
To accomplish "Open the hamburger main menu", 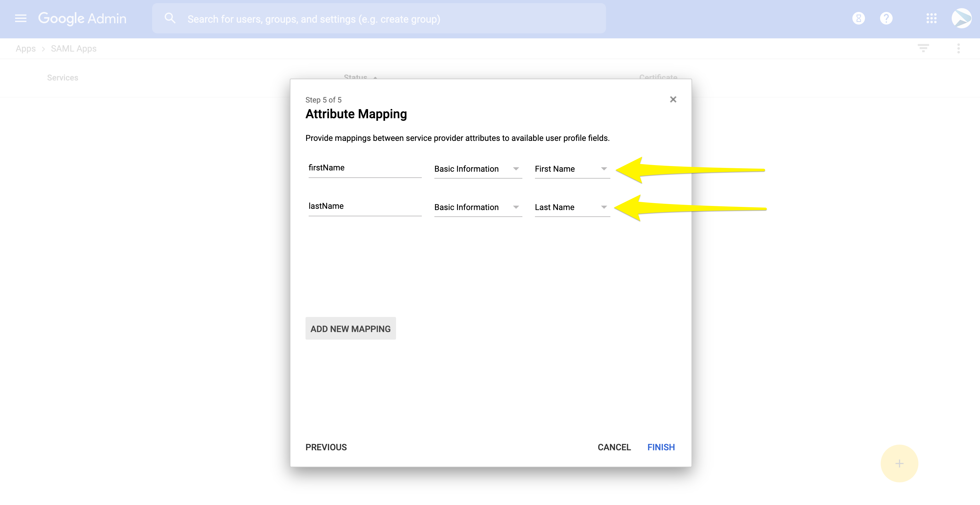I will pos(20,18).
